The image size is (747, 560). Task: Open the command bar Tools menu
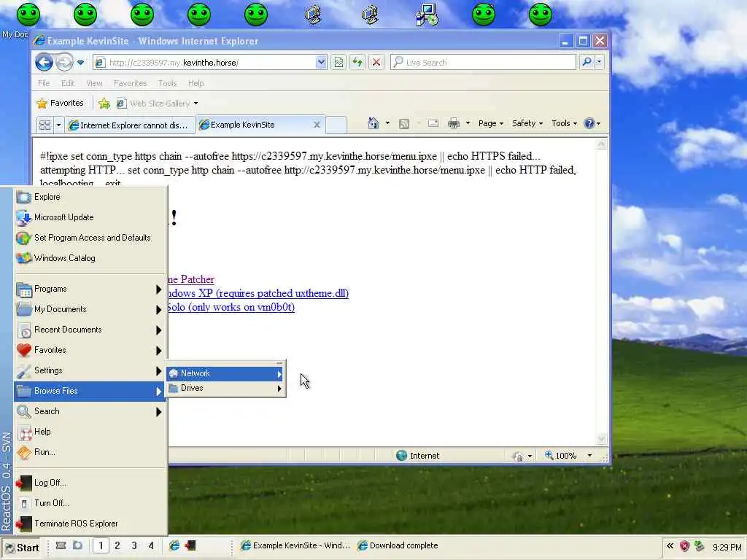(x=564, y=123)
